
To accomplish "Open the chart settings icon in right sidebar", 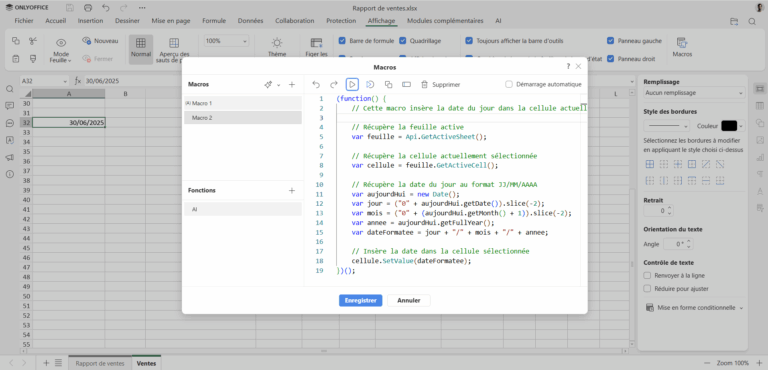I will [x=760, y=157].
